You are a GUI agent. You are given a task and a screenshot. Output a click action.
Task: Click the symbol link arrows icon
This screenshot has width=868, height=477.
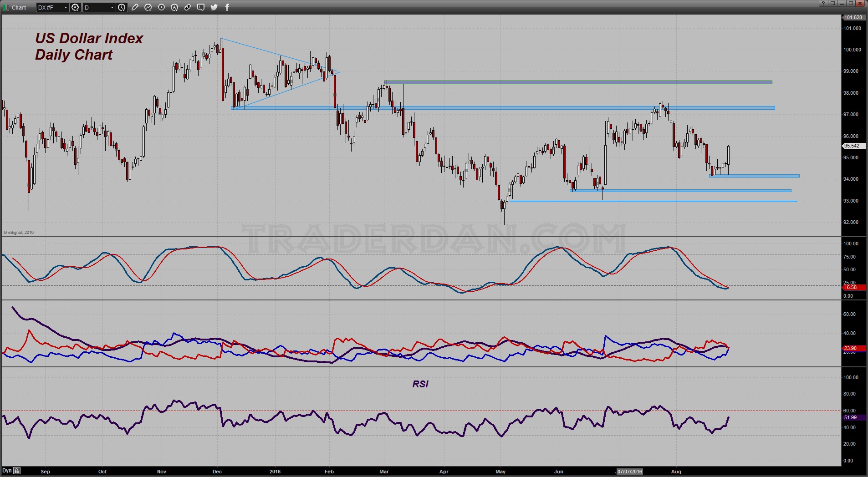(x=188, y=7)
